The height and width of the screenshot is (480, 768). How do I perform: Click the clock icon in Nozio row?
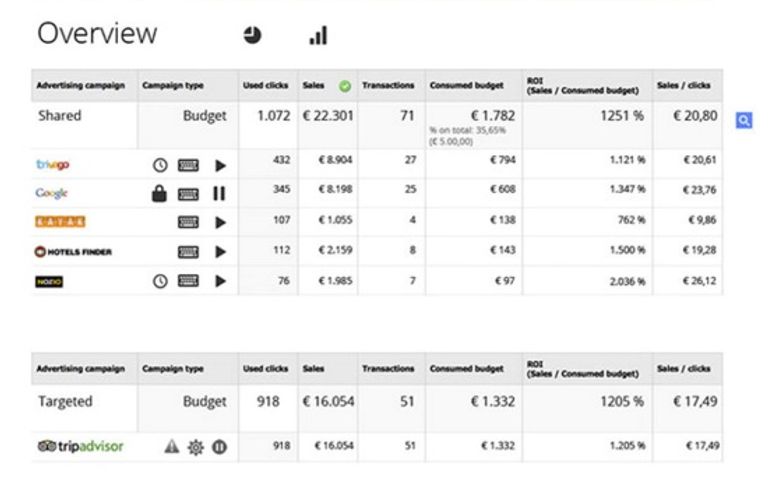pos(159,281)
